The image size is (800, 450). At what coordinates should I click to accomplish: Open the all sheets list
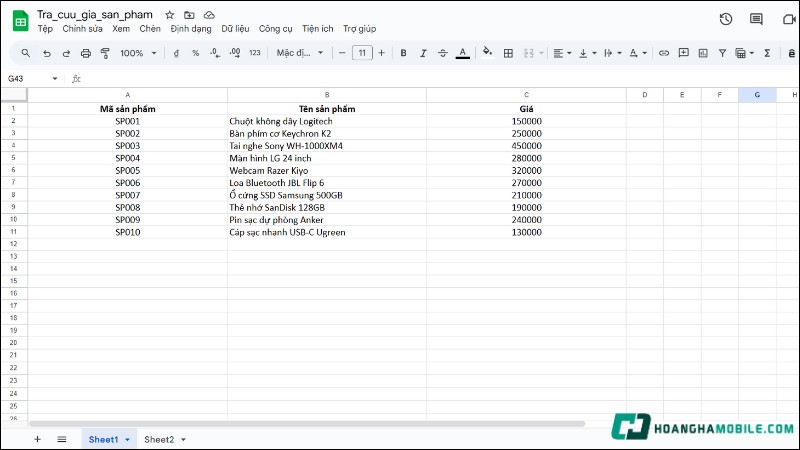click(x=62, y=439)
